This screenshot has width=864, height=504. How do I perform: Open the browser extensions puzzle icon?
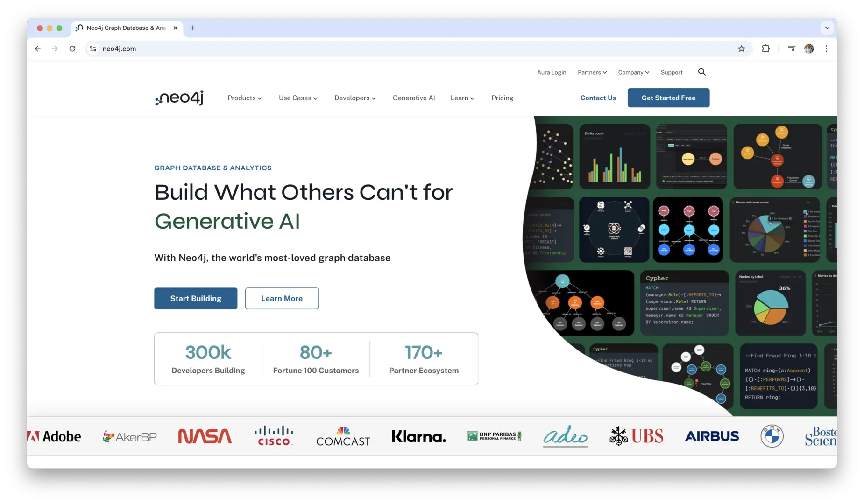pyautogui.click(x=765, y=49)
